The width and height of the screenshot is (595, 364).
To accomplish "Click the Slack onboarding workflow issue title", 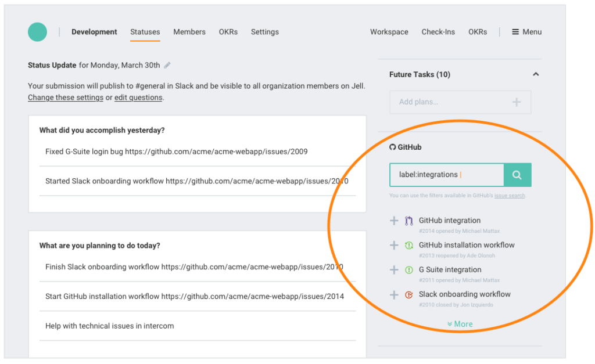I will pos(464,294).
